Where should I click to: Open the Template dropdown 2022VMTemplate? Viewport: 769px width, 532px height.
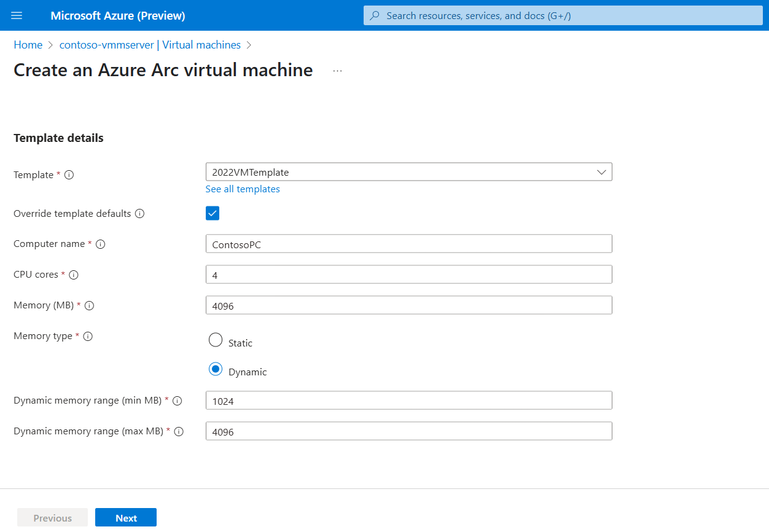click(x=409, y=172)
